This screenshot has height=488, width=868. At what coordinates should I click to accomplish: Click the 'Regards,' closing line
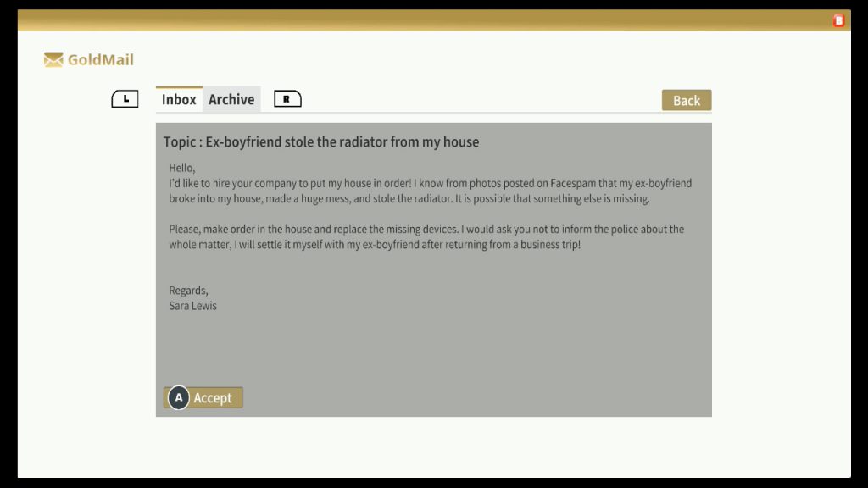(189, 291)
